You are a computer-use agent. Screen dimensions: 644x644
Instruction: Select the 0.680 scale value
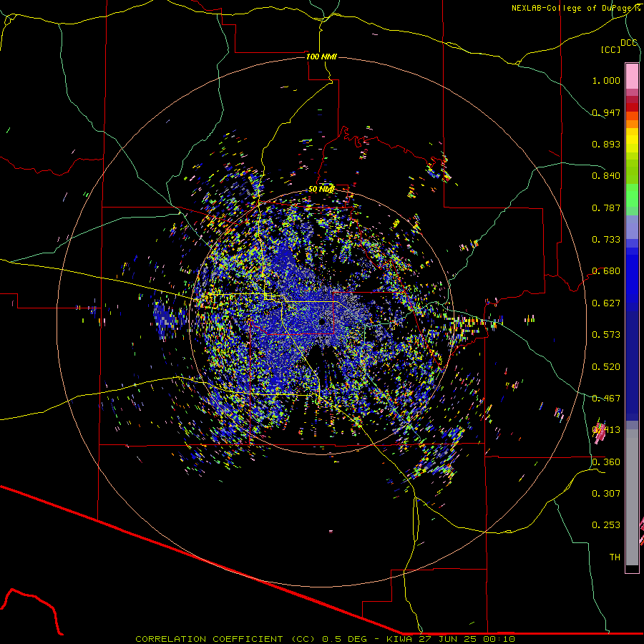(x=606, y=271)
